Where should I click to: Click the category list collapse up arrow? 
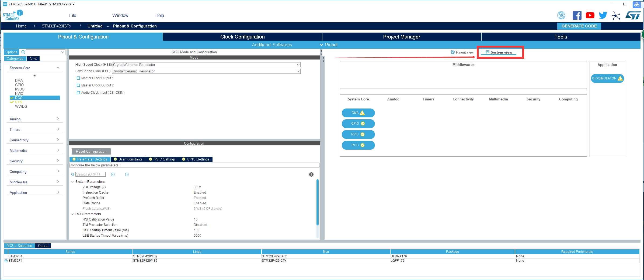coord(34,76)
